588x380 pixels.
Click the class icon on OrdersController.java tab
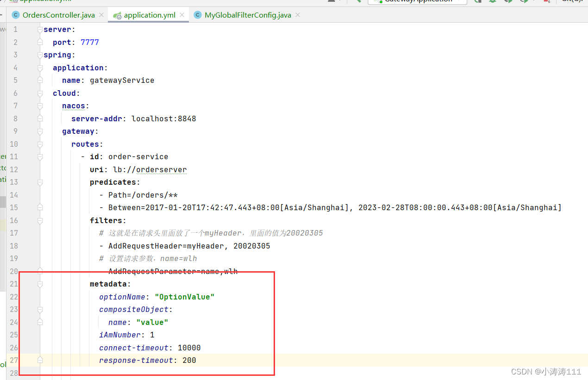click(x=15, y=14)
